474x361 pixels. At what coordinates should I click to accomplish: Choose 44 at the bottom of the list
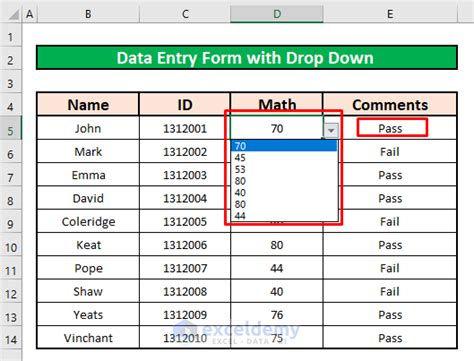pos(284,216)
